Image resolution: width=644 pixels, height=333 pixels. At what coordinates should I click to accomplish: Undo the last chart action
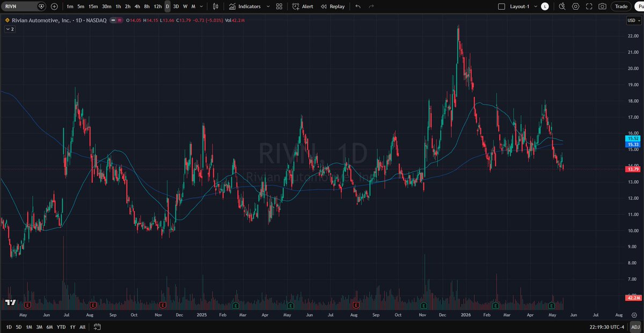358,6
